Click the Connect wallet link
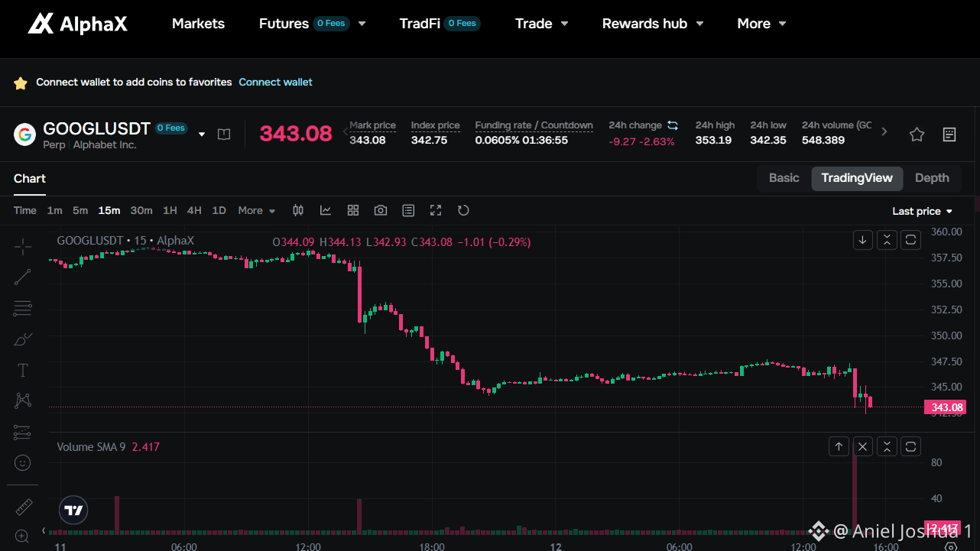 pyautogui.click(x=275, y=82)
